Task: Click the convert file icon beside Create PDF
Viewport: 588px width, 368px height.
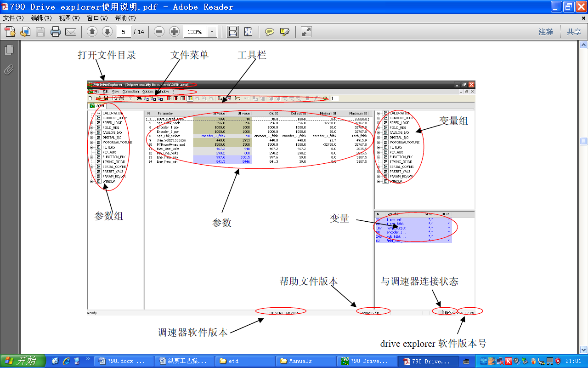Action: click(x=25, y=32)
